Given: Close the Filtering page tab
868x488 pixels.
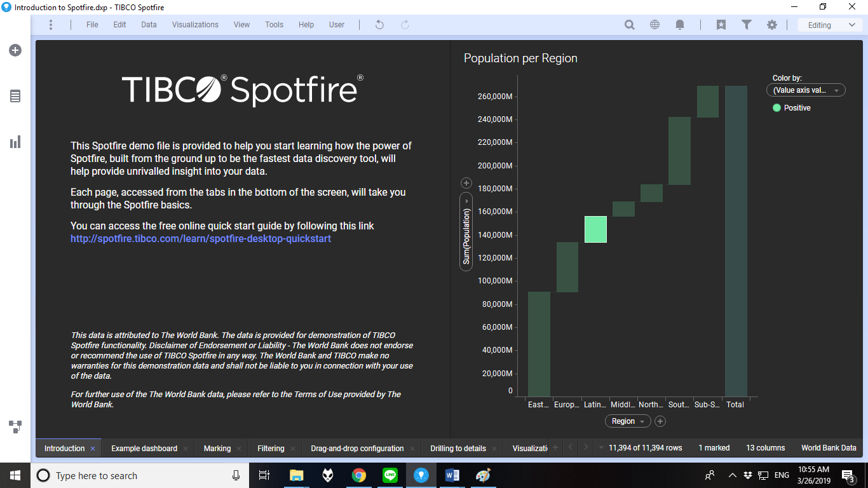Looking at the screenshot, I should click(293, 449).
